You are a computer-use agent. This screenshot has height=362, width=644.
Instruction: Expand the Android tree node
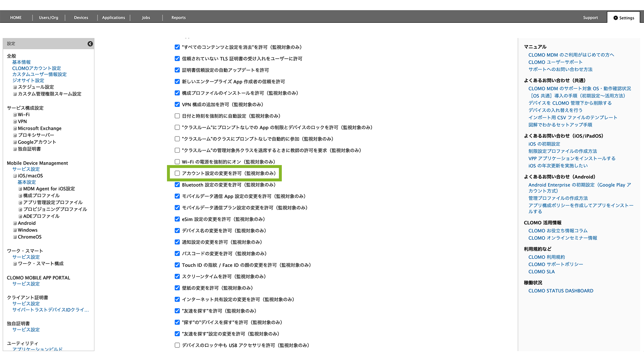[x=15, y=223]
